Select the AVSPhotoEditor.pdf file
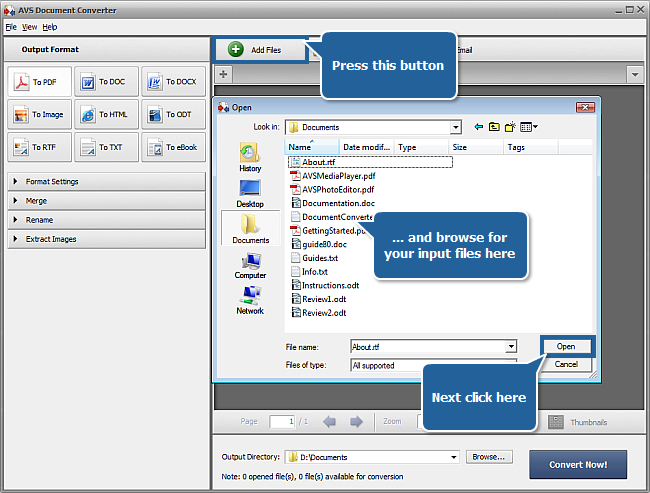Screen dimensions: 650x493 (x=332, y=189)
